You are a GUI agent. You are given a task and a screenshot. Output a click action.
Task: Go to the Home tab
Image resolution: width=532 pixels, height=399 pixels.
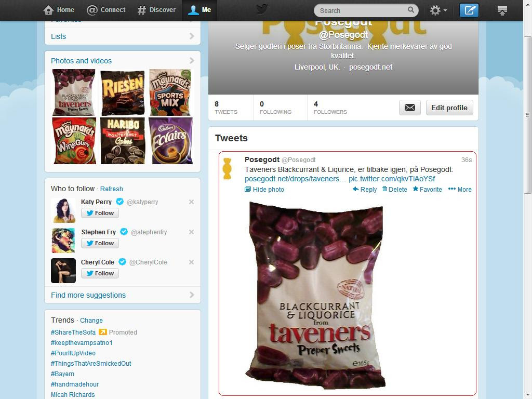(x=59, y=10)
